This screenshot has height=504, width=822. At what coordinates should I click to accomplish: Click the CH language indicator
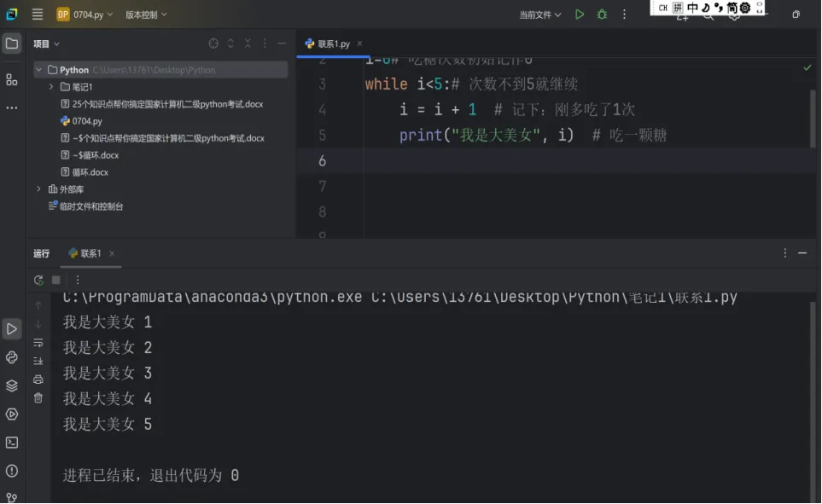point(663,8)
